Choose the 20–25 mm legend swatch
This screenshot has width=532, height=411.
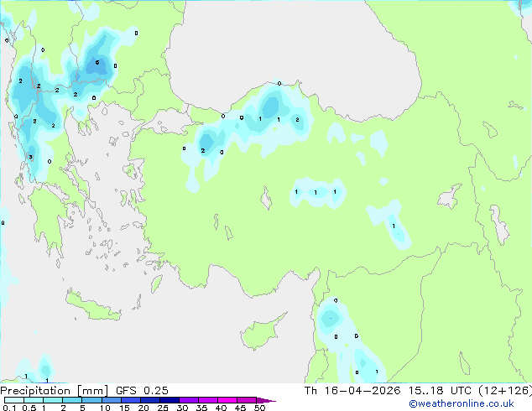coord(149,400)
